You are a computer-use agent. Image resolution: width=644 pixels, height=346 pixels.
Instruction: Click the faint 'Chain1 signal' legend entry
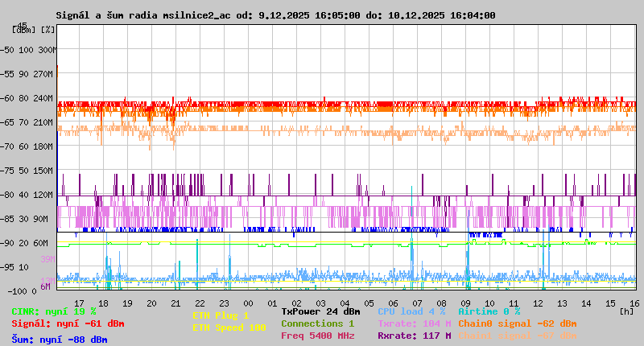click(x=517, y=336)
